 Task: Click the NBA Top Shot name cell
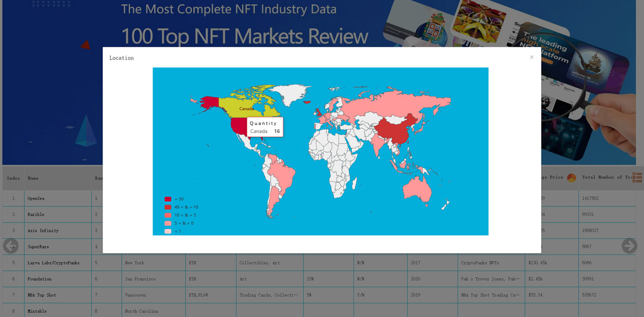coord(58,295)
